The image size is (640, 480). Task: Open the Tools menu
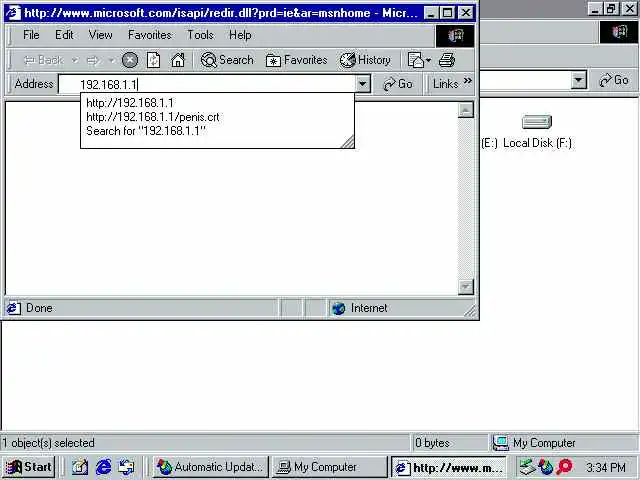[x=200, y=35]
